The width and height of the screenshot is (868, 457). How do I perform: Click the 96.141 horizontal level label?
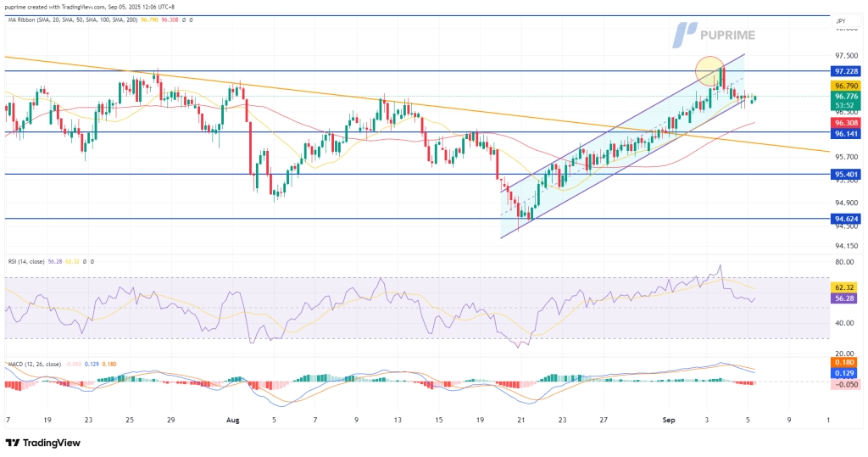pyautogui.click(x=847, y=133)
